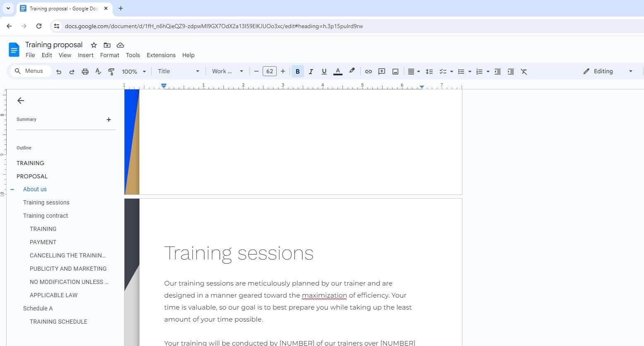Open the 100% zoom level dropdown
The image size is (644, 346).
click(134, 72)
